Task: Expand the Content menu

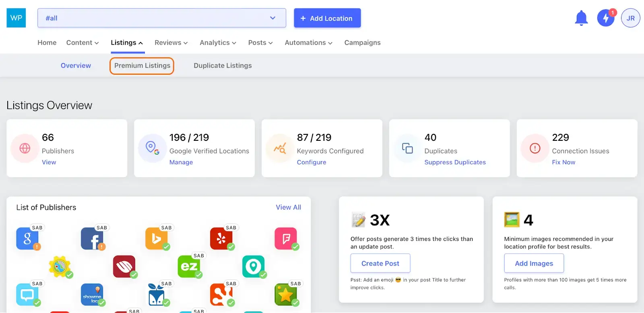Action: click(x=83, y=43)
